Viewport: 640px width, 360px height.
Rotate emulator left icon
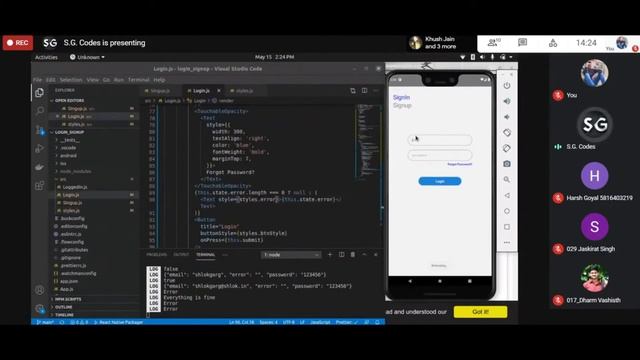pyautogui.click(x=507, y=133)
